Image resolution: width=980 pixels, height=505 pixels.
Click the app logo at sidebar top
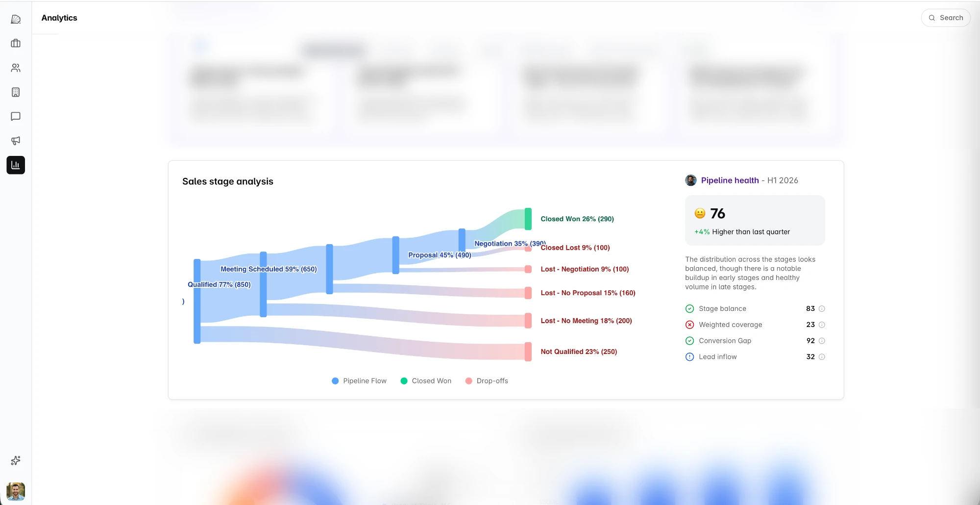click(16, 19)
